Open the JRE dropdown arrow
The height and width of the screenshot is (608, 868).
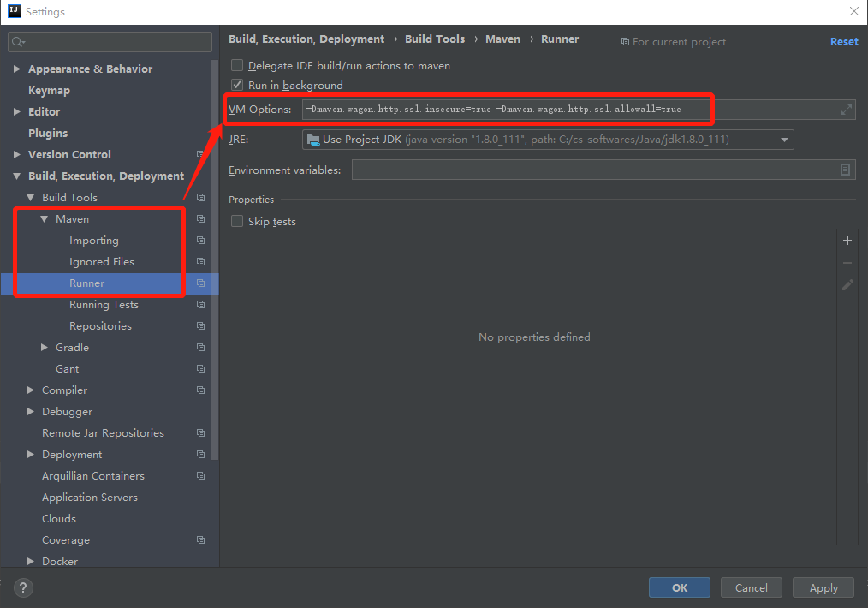784,140
